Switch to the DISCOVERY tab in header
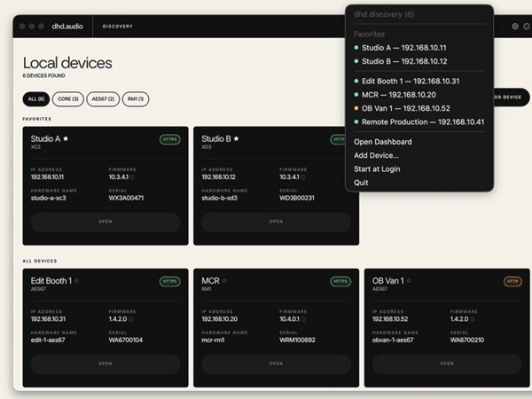 pos(117,26)
